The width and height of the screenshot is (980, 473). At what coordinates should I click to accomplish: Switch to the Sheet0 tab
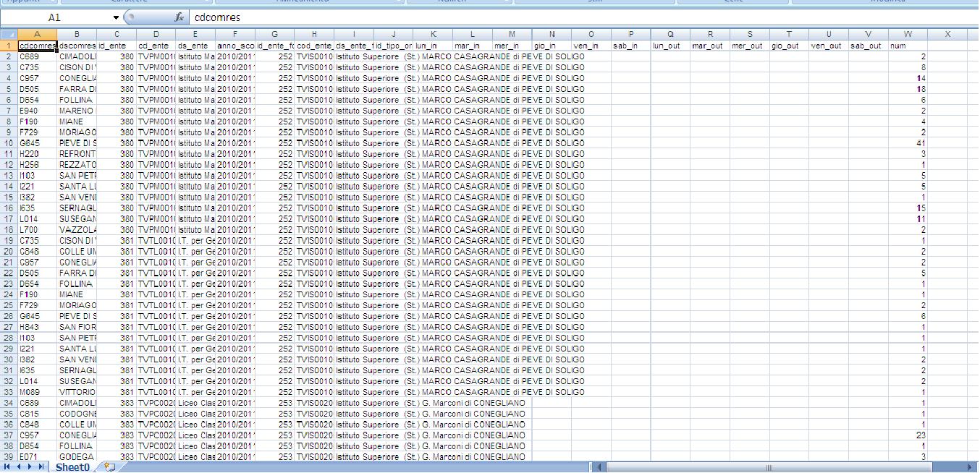click(72, 467)
